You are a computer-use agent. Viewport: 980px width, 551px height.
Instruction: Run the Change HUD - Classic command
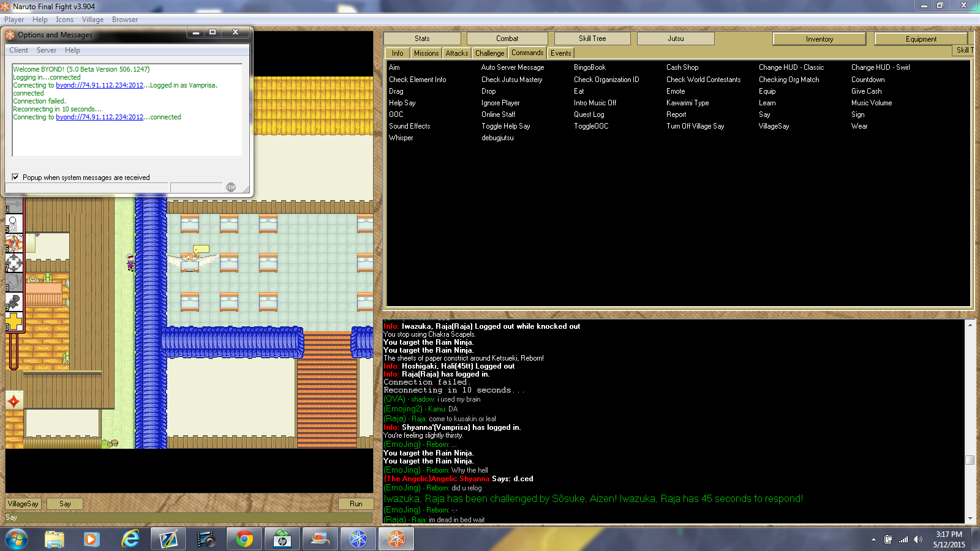pyautogui.click(x=791, y=67)
